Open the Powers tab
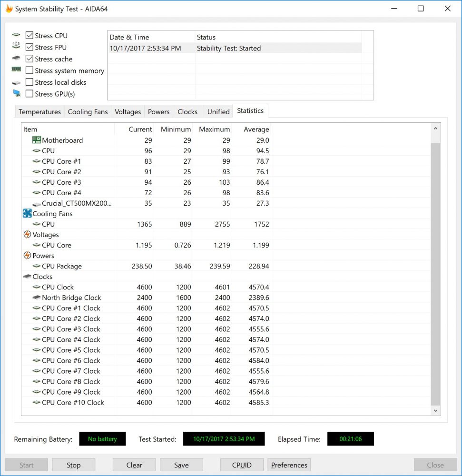Viewport: 462px width, 476px height. point(158,112)
